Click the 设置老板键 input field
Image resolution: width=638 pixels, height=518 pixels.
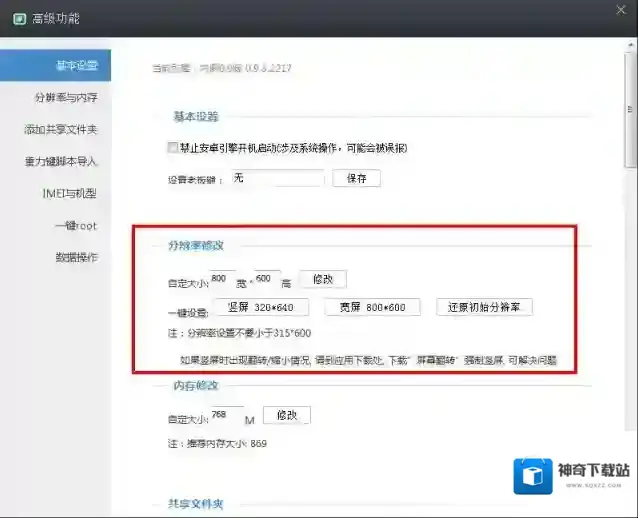278,179
